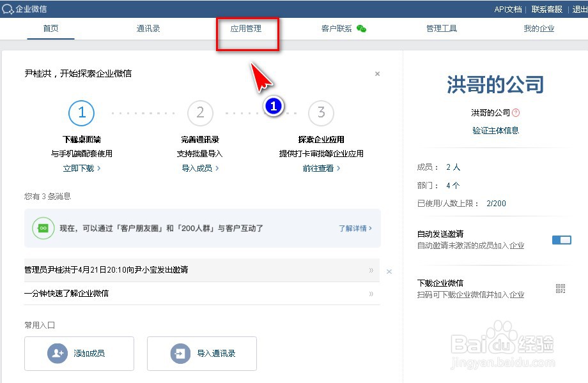
Task: Open the QR code icon for 下载企业微信
Action: click(x=561, y=289)
